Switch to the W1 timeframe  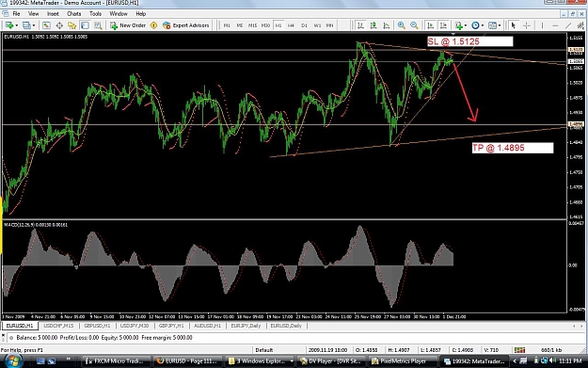pos(317,25)
